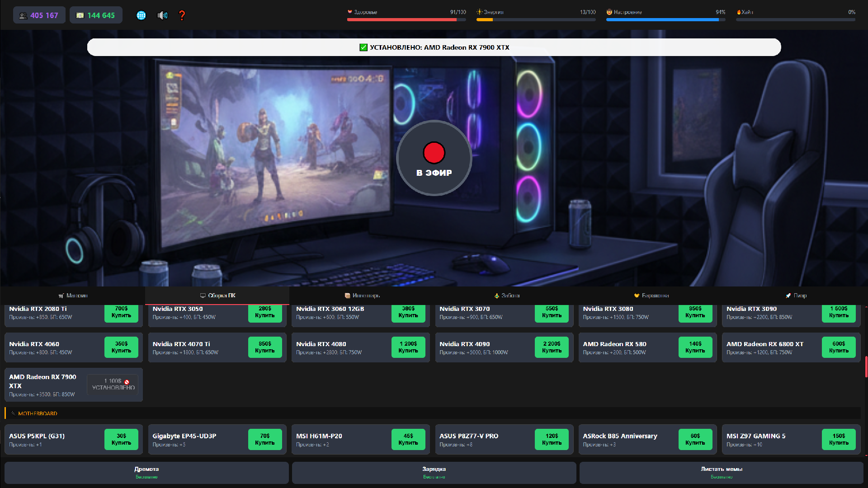Click the Здоровье heart icon

pyautogui.click(x=350, y=12)
